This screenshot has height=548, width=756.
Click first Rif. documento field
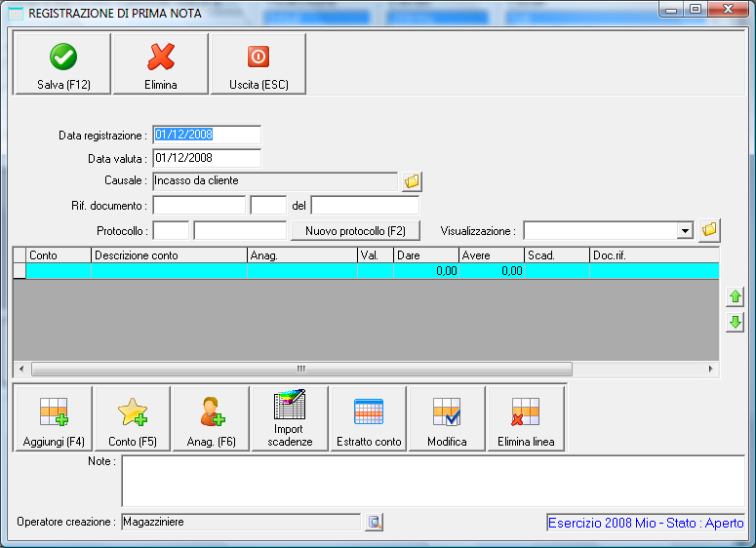tap(199, 206)
